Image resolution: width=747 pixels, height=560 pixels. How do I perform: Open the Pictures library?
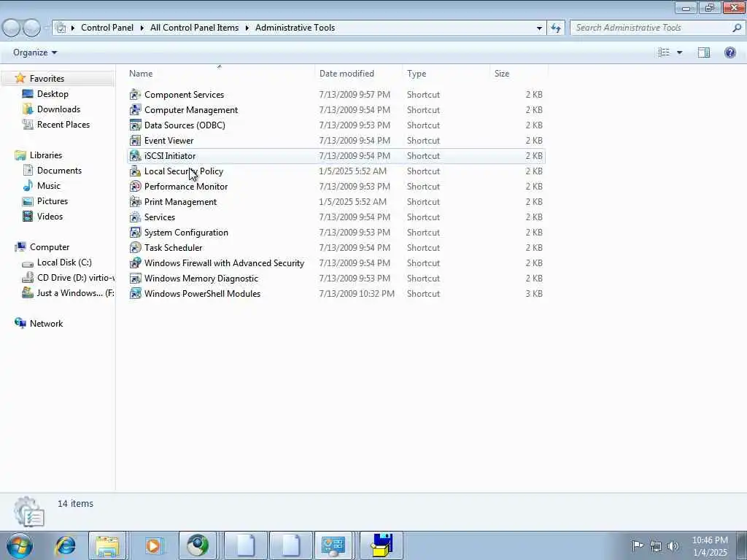click(x=53, y=201)
